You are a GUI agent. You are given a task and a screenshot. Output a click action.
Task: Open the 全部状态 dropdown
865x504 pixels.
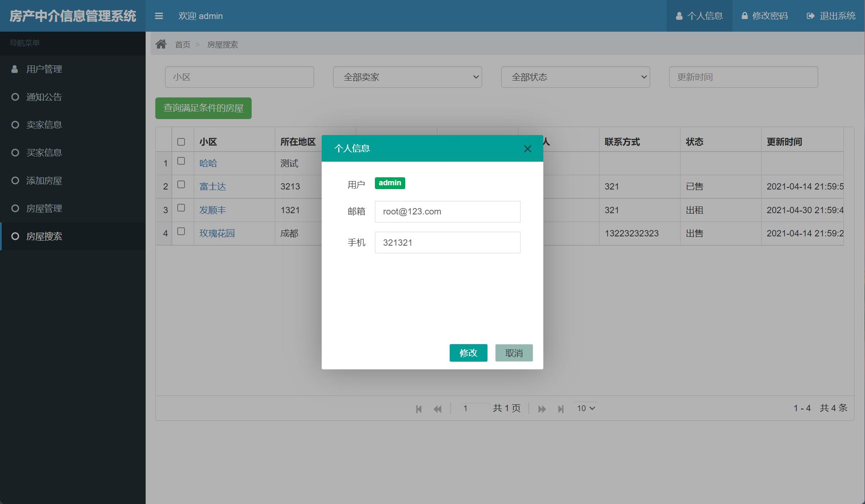[x=575, y=77]
